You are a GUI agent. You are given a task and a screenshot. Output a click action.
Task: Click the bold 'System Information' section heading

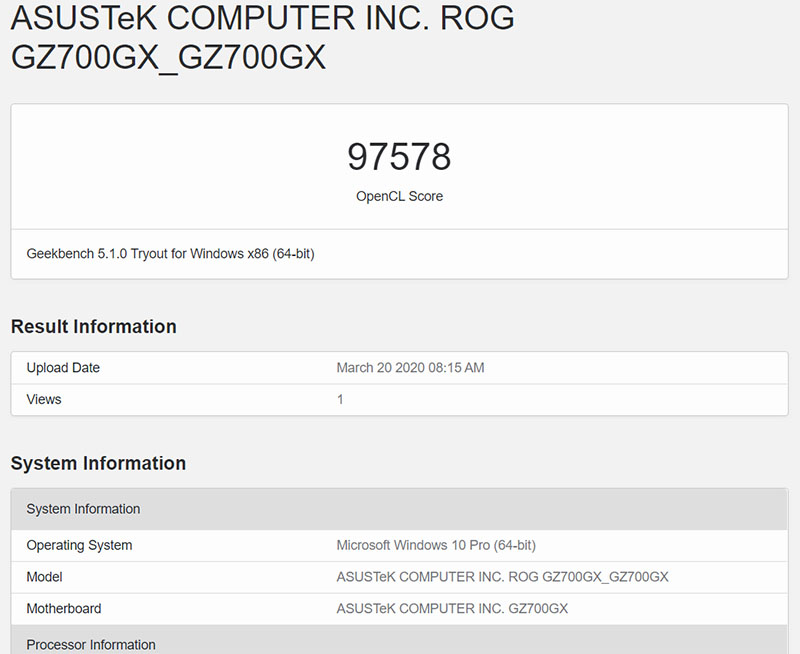pos(98,463)
